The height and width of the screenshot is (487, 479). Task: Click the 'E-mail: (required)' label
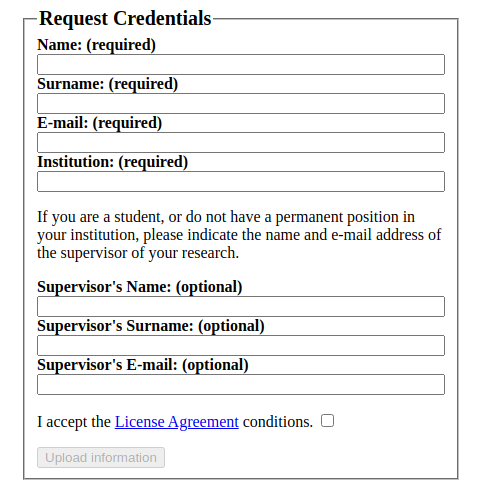pos(99,123)
